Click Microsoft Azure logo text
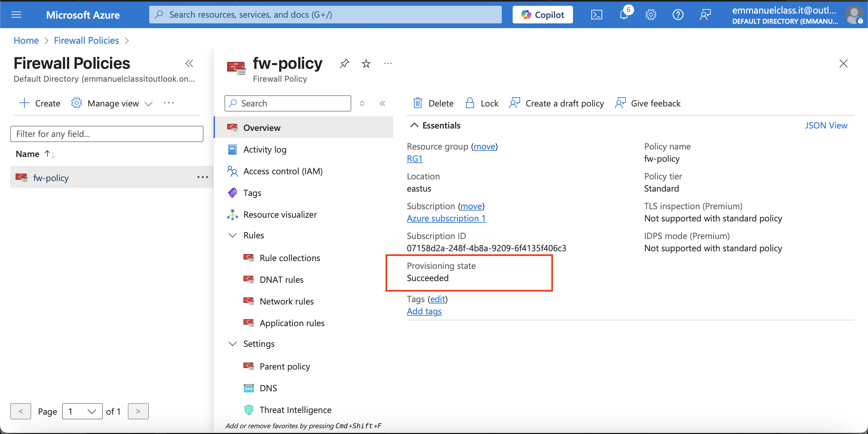Viewport: 868px width, 434px height. [83, 15]
